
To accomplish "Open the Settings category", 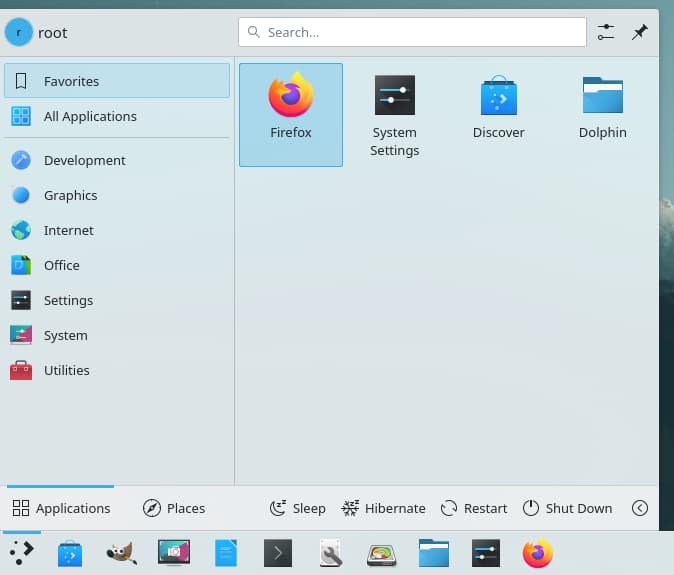I will point(117,300).
